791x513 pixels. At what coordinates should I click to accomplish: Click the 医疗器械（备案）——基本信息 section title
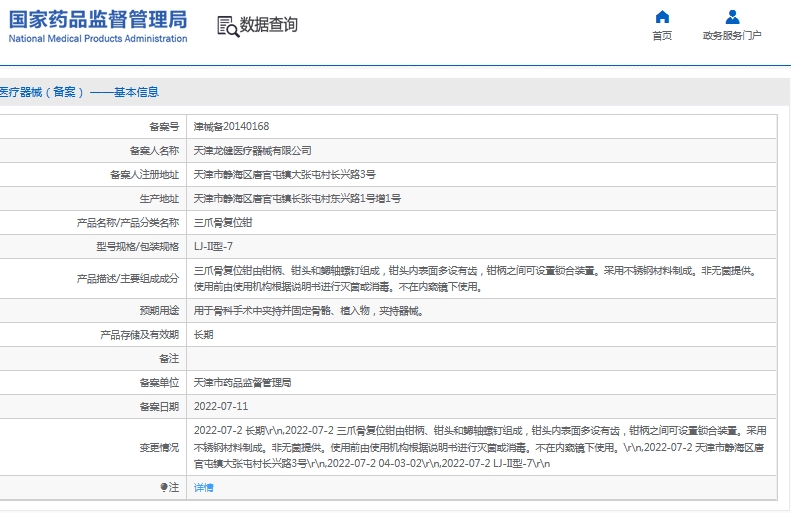click(x=79, y=92)
